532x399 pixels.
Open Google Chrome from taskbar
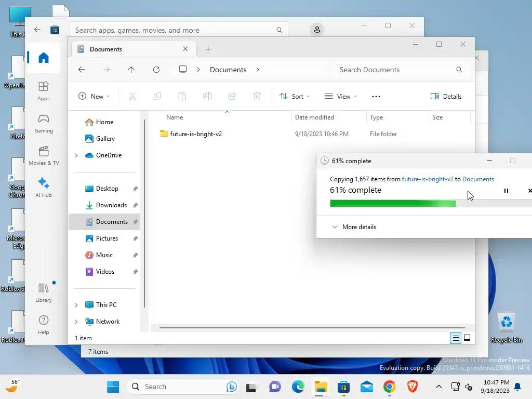[x=390, y=387]
